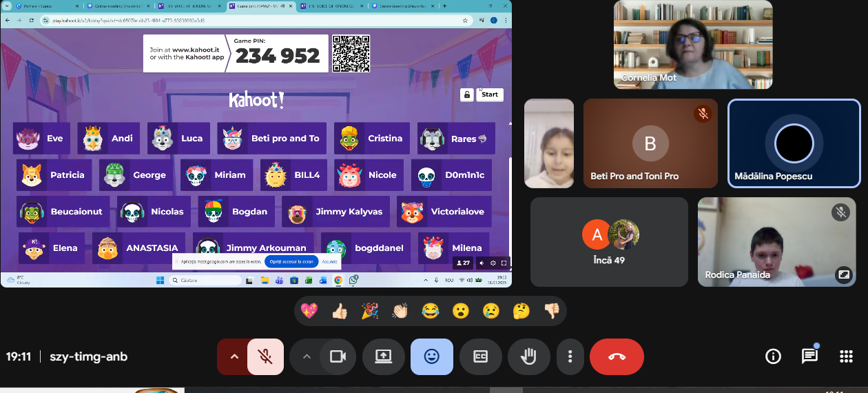Click Opriți accesul la ecran button
This screenshot has height=393, width=868.
pyautogui.click(x=291, y=261)
